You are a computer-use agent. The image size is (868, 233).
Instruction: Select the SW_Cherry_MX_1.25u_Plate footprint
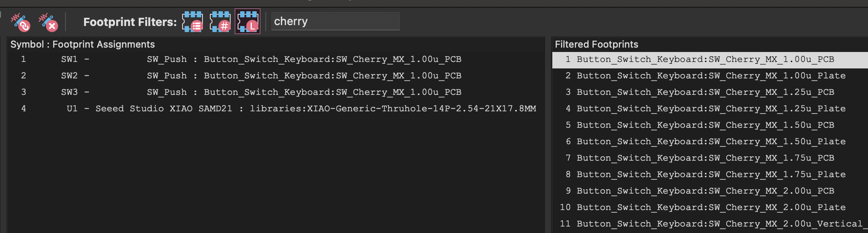[x=711, y=109]
